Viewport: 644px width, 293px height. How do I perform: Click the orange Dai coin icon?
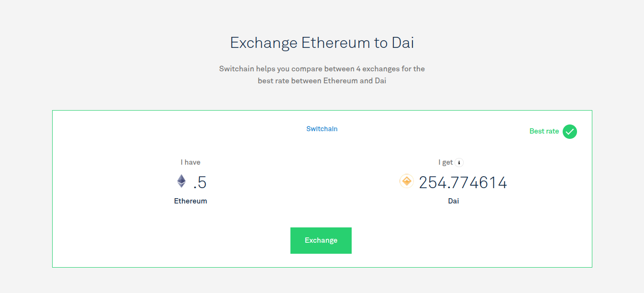pos(406,181)
